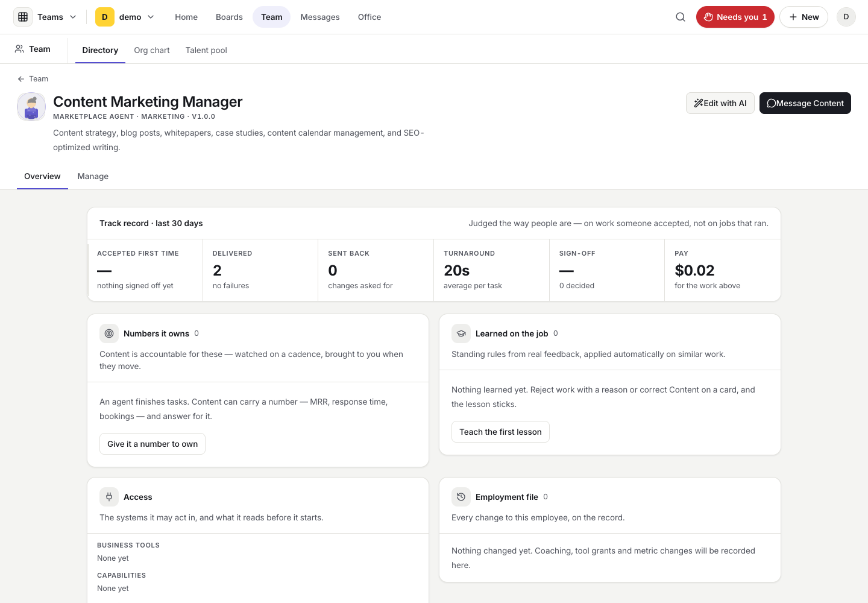
Task: Click the Sent Back value 0
Action: pyautogui.click(x=333, y=270)
